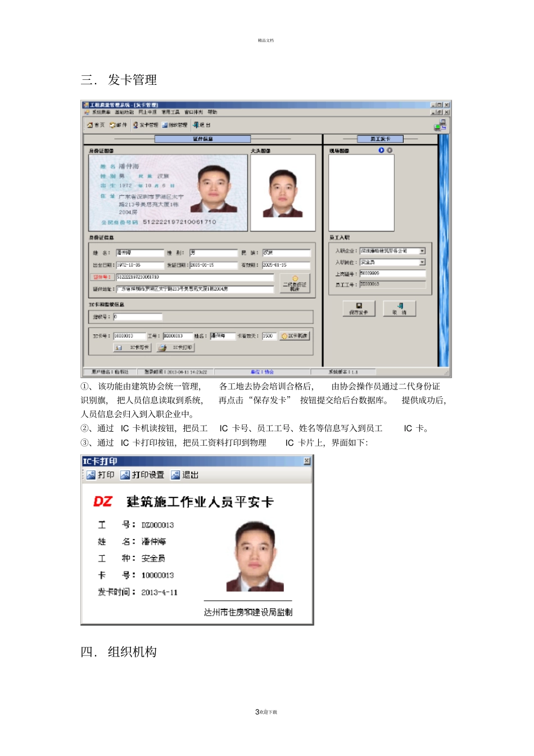Click the 指纹号 fingerprint number field
Image resolution: width=534 pixels, height=756 pixels.
(x=138, y=317)
